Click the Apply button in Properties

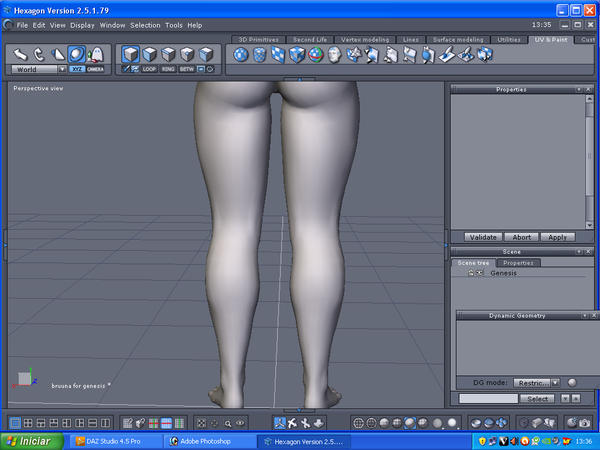pyautogui.click(x=557, y=237)
